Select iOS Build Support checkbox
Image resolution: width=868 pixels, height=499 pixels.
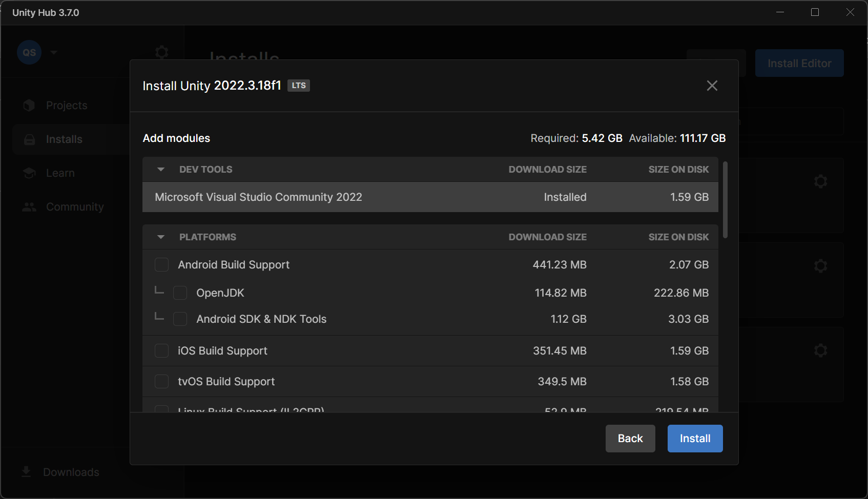(x=161, y=351)
